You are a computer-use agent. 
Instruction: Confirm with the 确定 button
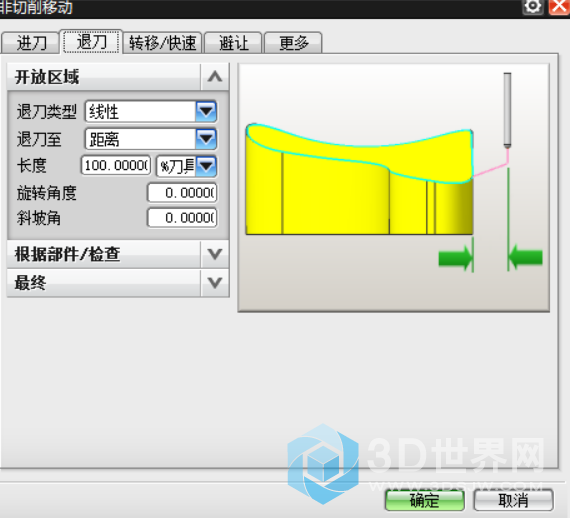pyautogui.click(x=424, y=501)
